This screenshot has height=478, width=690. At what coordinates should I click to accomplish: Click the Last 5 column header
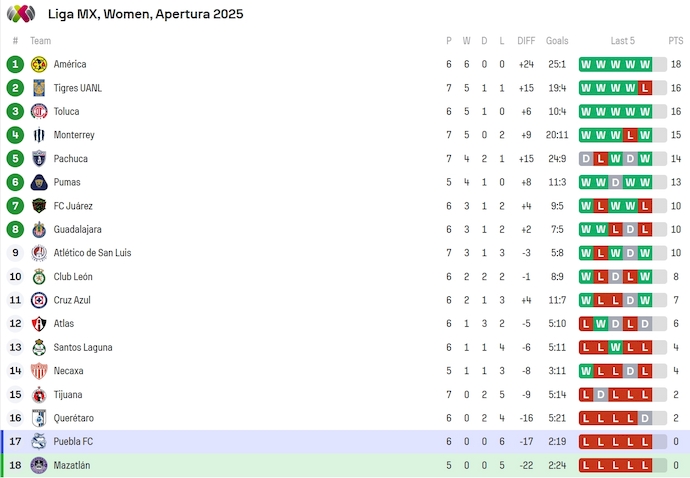(622, 41)
